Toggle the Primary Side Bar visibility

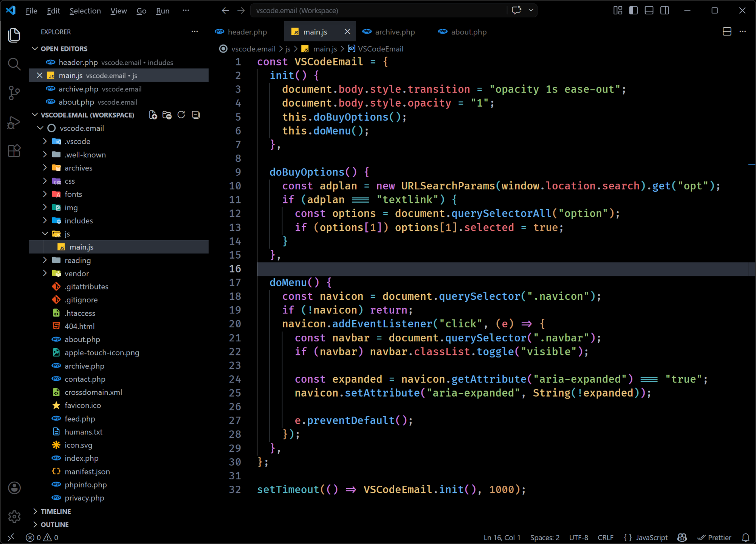633,10
